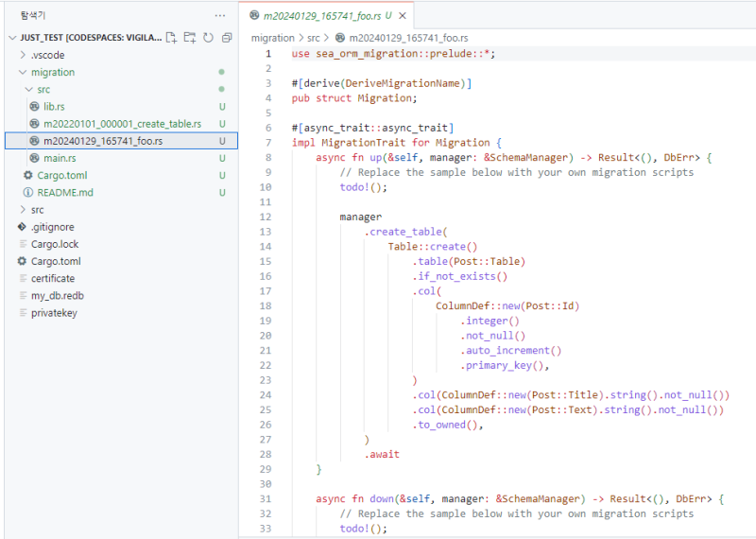Image resolution: width=756 pixels, height=539 pixels.
Task: Expand the root-level src folder
Action: coord(23,210)
